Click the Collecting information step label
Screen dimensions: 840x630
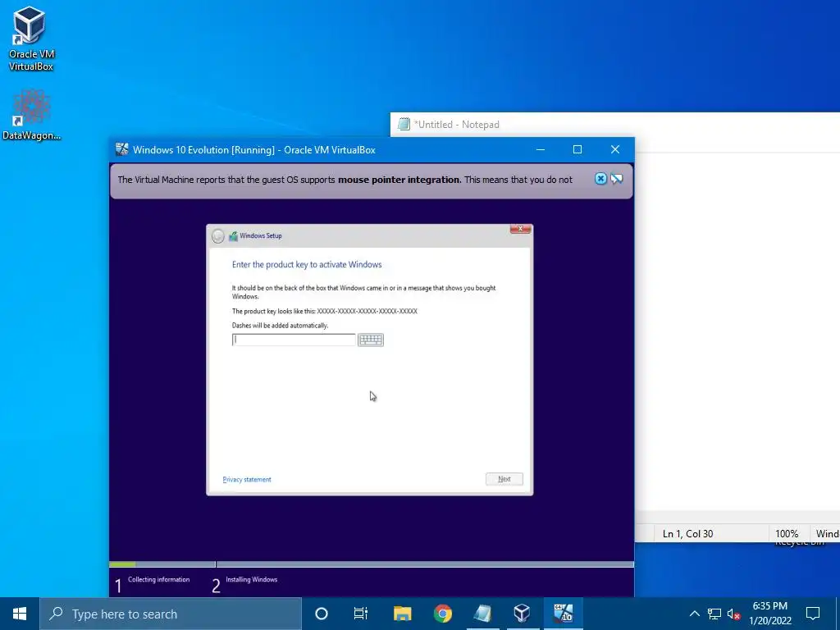(158, 580)
